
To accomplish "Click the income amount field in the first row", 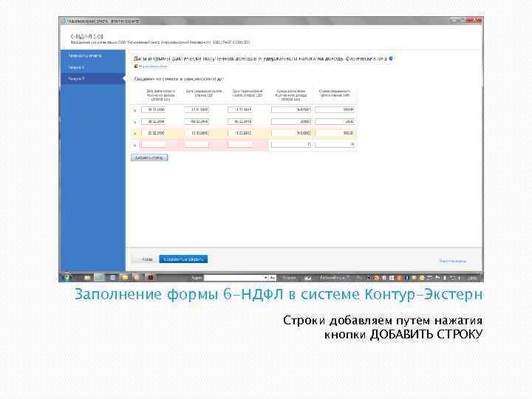I will (x=291, y=109).
